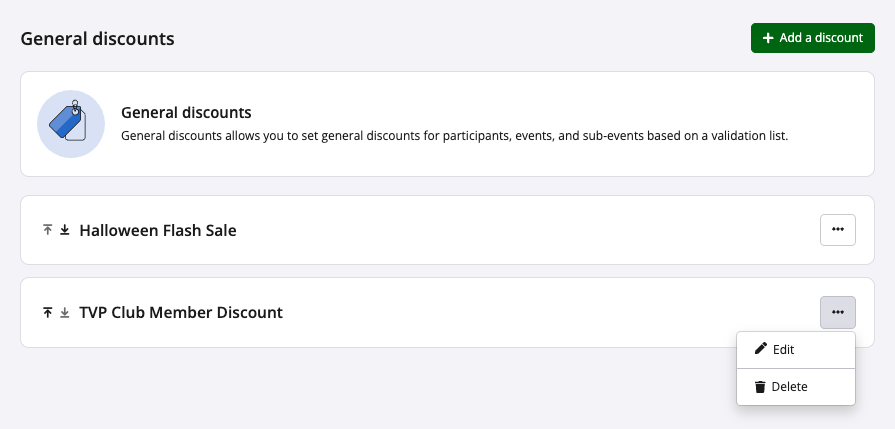Click the pencil icon beside Edit
895x429 pixels.
pos(761,349)
